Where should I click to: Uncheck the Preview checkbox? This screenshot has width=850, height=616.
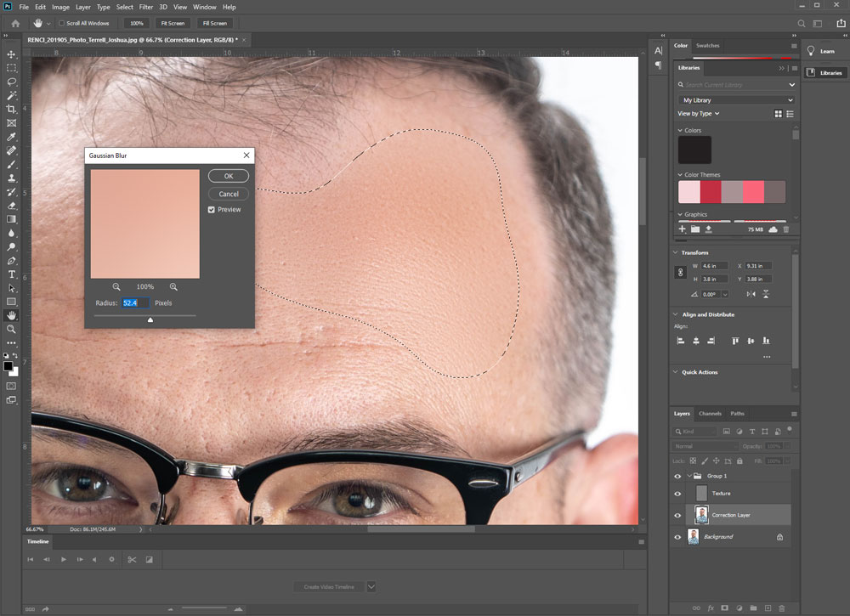[212, 210]
